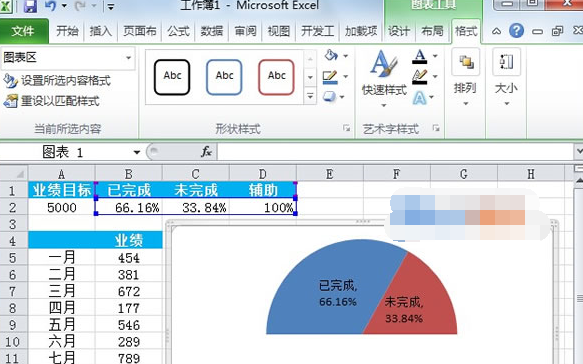The height and width of the screenshot is (364, 583).
Task: Click the formula bar input field
Action: coord(396,152)
